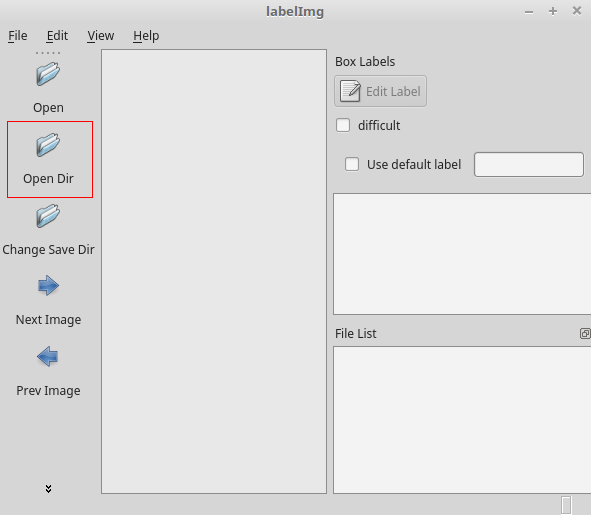This screenshot has height=515, width=591.
Task: Click the Edit Label pencil icon
Action: tap(350, 91)
